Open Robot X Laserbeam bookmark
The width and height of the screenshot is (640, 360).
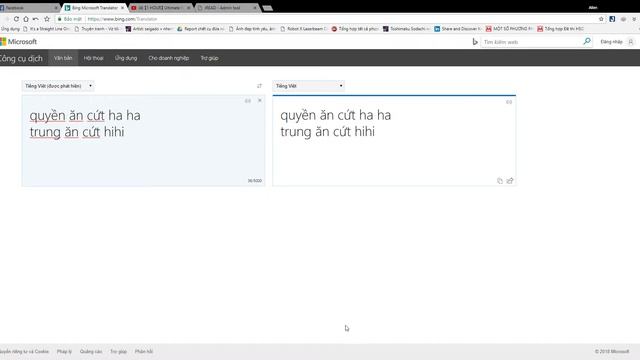[304, 29]
